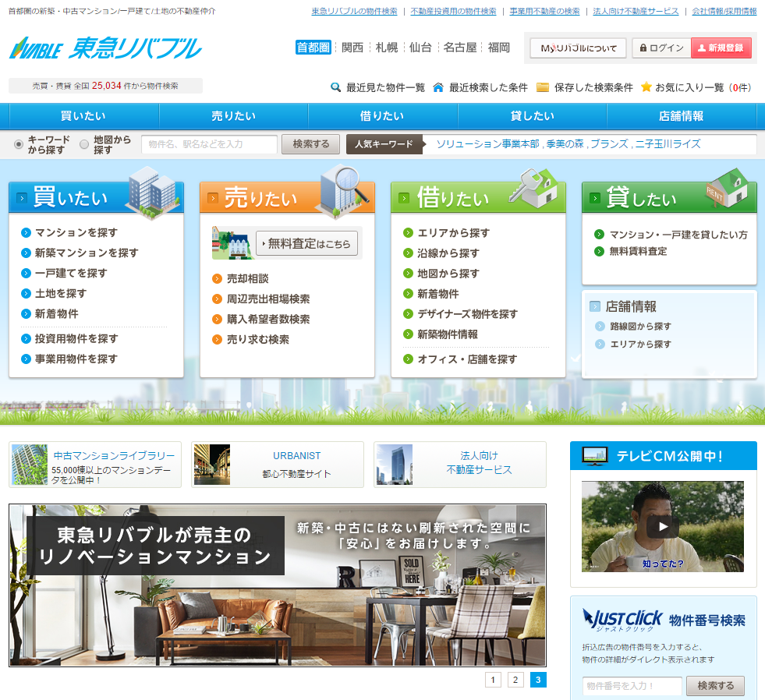
Task: Click the arrow icon in 売りたい panel header
Action: (213, 198)
